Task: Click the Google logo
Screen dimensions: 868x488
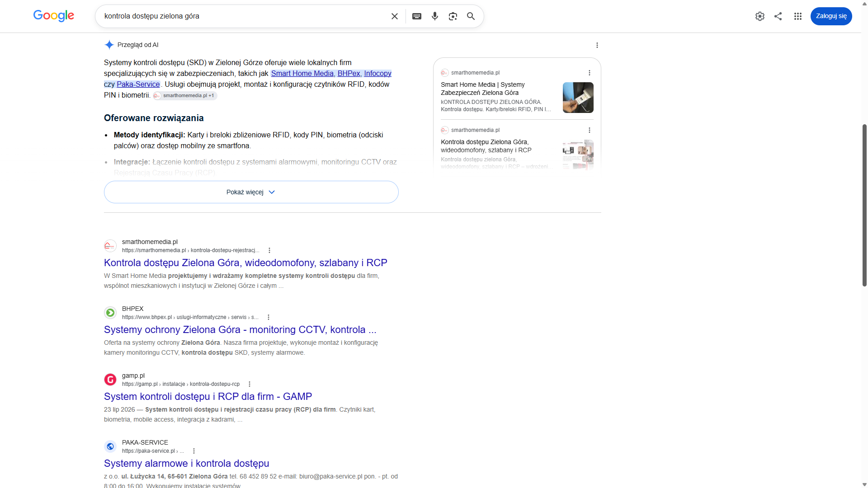Action: [54, 16]
